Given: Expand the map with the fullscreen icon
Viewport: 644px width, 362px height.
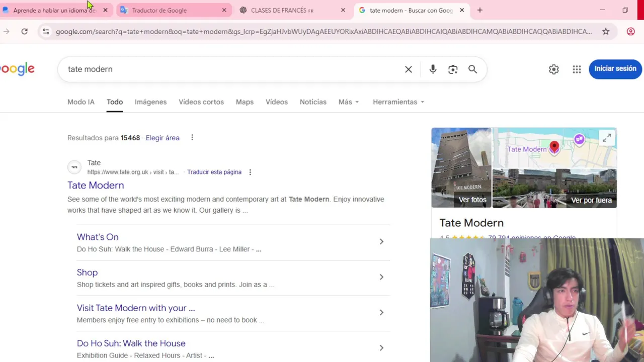Looking at the screenshot, I should click(x=607, y=138).
